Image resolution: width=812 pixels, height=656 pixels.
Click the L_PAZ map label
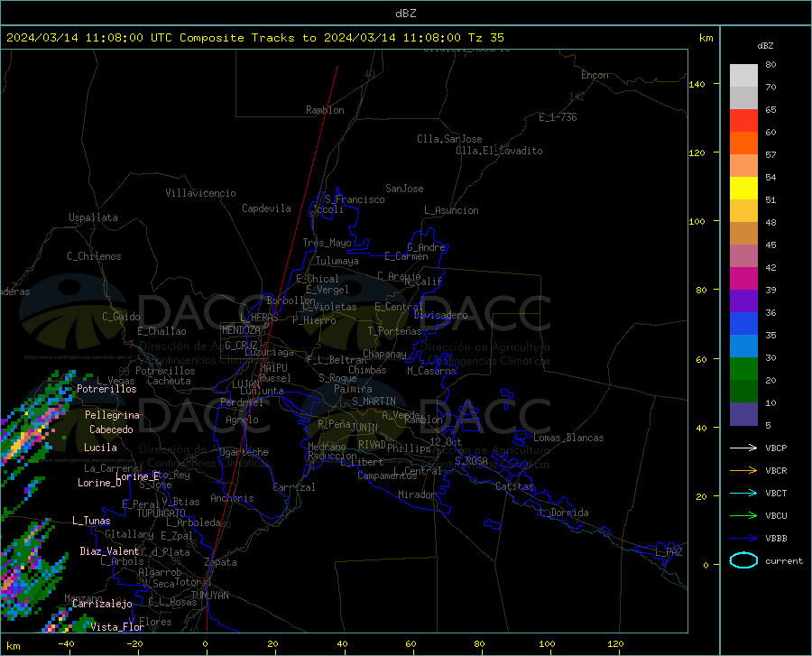[669, 552]
